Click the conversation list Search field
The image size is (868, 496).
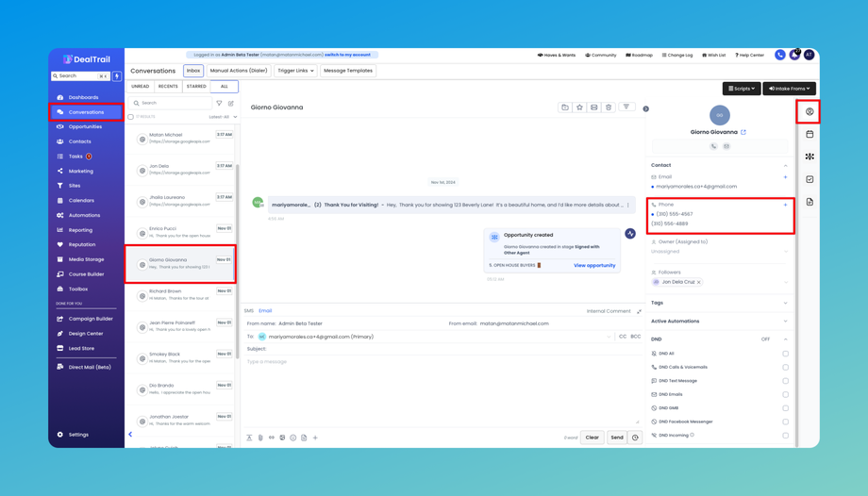tap(171, 103)
